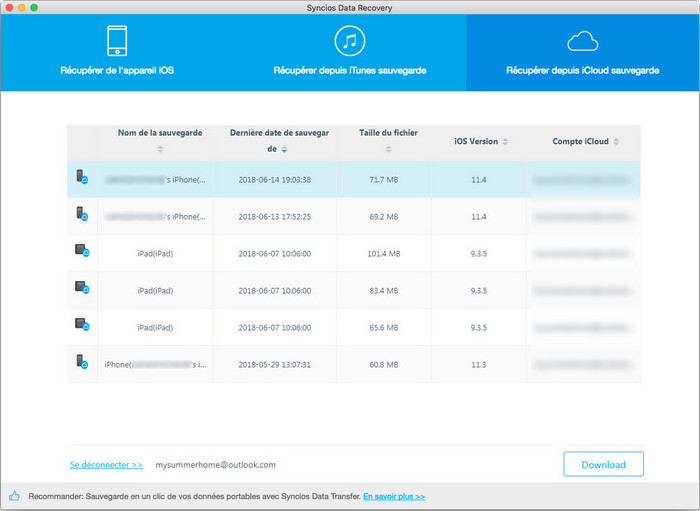The height and width of the screenshot is (511, 700).
Task: Click the iCloud cloud icon
Action: point(583,42)
